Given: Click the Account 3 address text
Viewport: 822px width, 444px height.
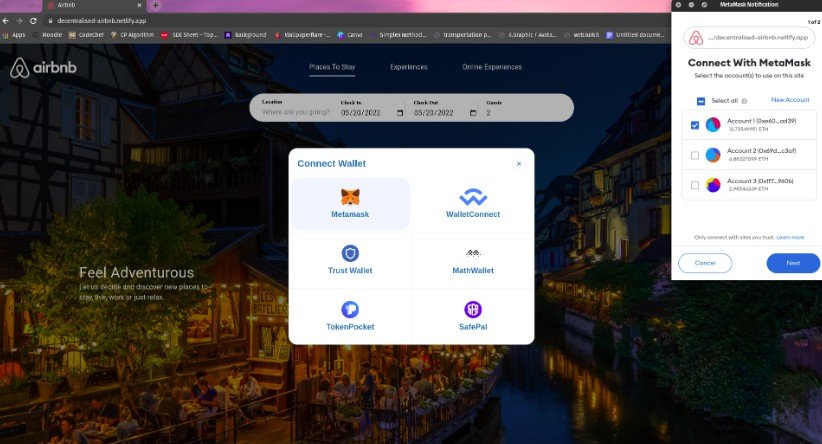Looking at the screenshot, I should (x=760, y=181).
